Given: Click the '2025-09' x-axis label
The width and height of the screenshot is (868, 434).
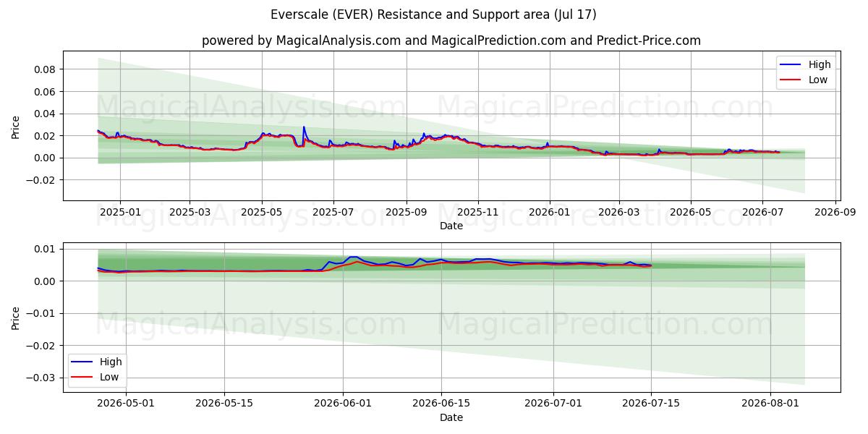Looking at the screenshot, I should (407, 213).
